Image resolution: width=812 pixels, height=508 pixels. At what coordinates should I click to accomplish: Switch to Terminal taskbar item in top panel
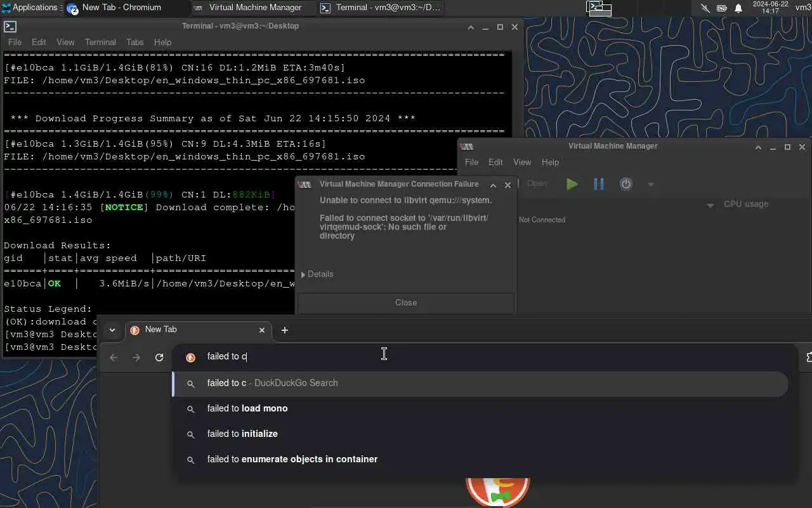[381, 8]
